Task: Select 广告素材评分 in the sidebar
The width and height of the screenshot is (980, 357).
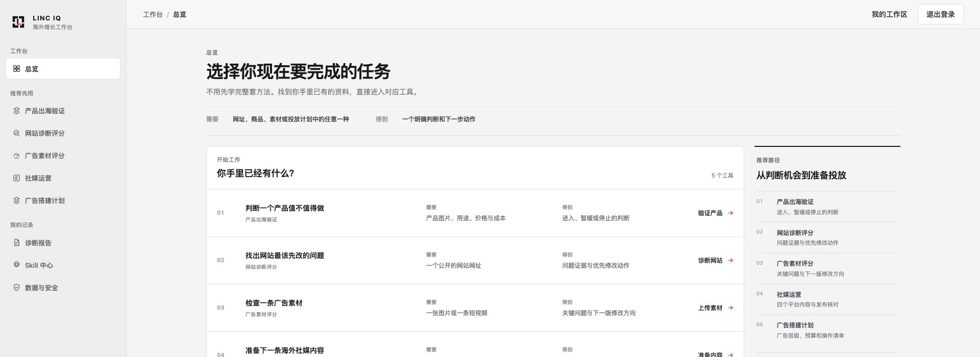Action: [x=63, y=156]
